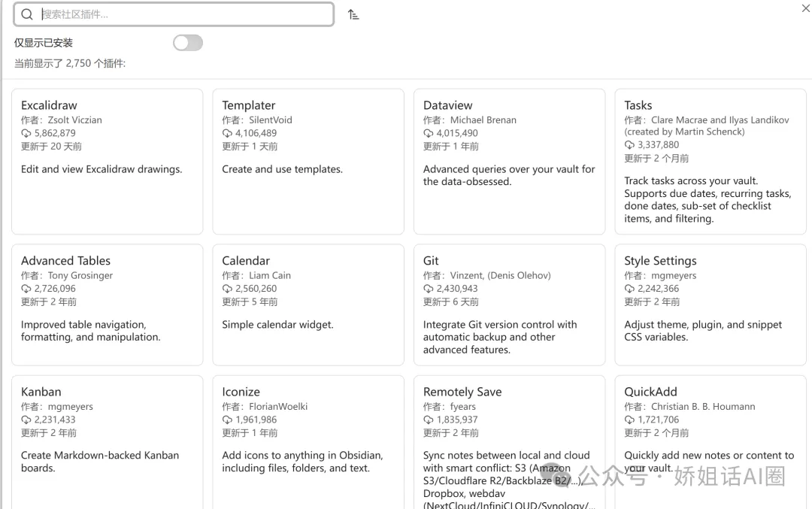Open the Style Settings plugin card
Viewport: 812px width, 509px height.
pos(710,304)
